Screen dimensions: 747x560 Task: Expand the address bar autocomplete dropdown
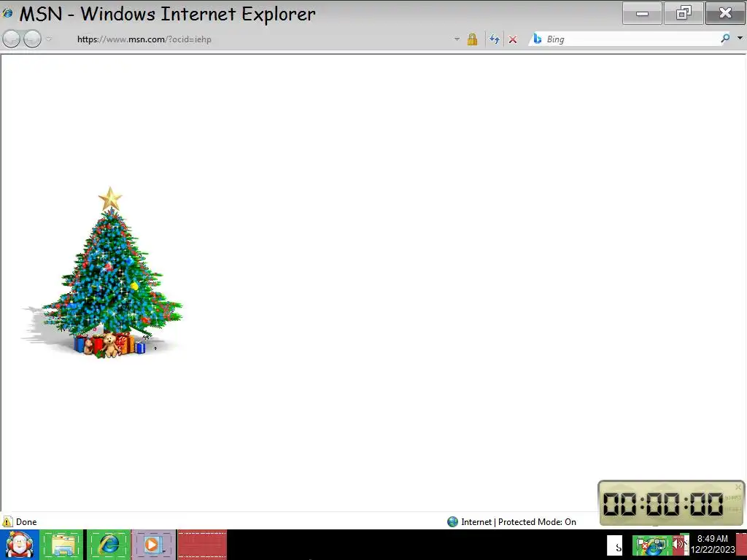coord(457,39)
